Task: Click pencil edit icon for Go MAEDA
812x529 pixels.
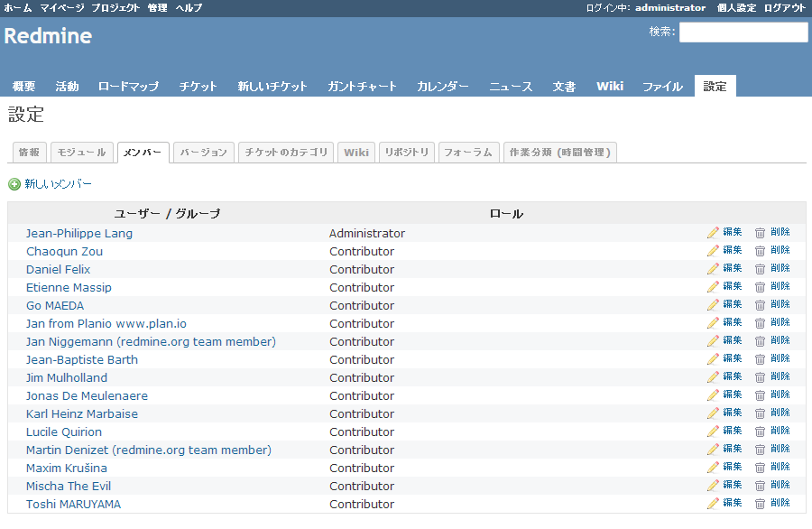Action: [x=713, y=304]
